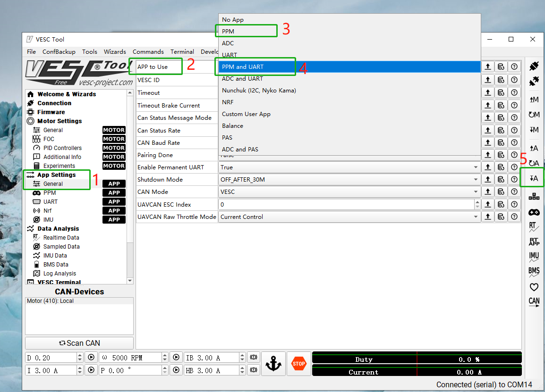
Task: Read current value for Timeout row
Action: pyautogui.click(x=488, y=92)
